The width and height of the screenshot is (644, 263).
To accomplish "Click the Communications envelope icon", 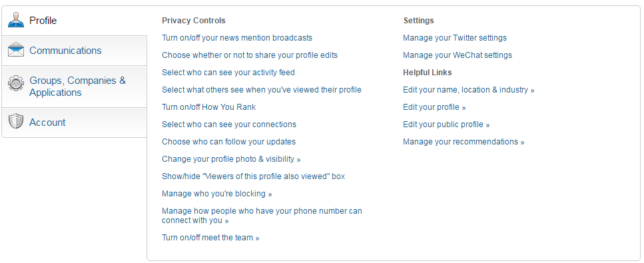I will click(16, 50).
